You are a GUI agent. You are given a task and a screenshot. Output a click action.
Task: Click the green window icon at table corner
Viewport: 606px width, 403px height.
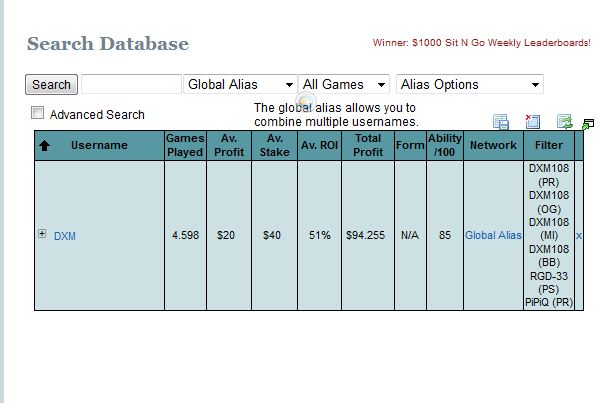(x=588, y=125)
